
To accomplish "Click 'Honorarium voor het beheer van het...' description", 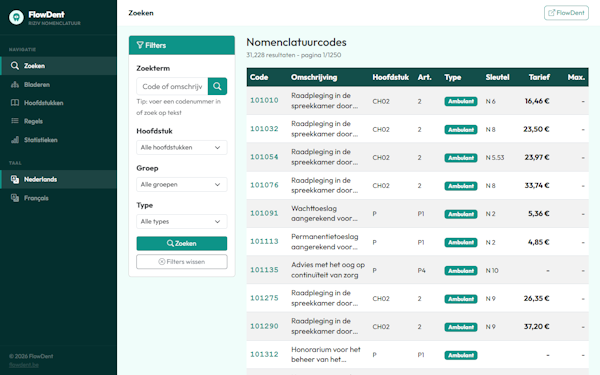I will pos(326,354).
